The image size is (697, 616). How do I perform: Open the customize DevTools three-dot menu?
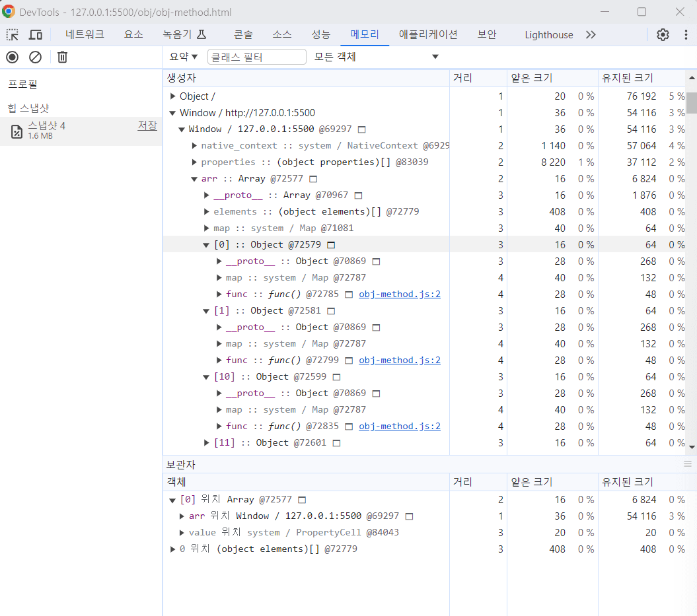click(686, 34)
